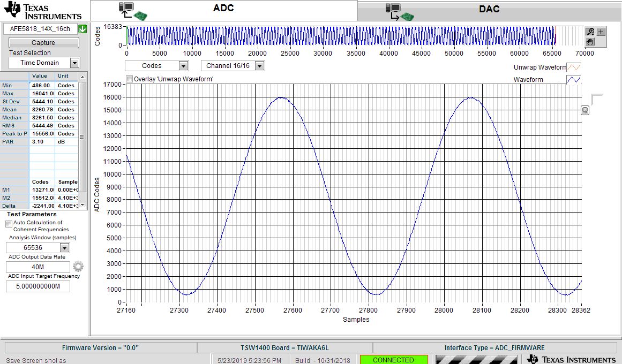Select the crosshair cursor graph tool
Image resolution: width=622 pixels, height=364 pixels.
pos(601,32)
